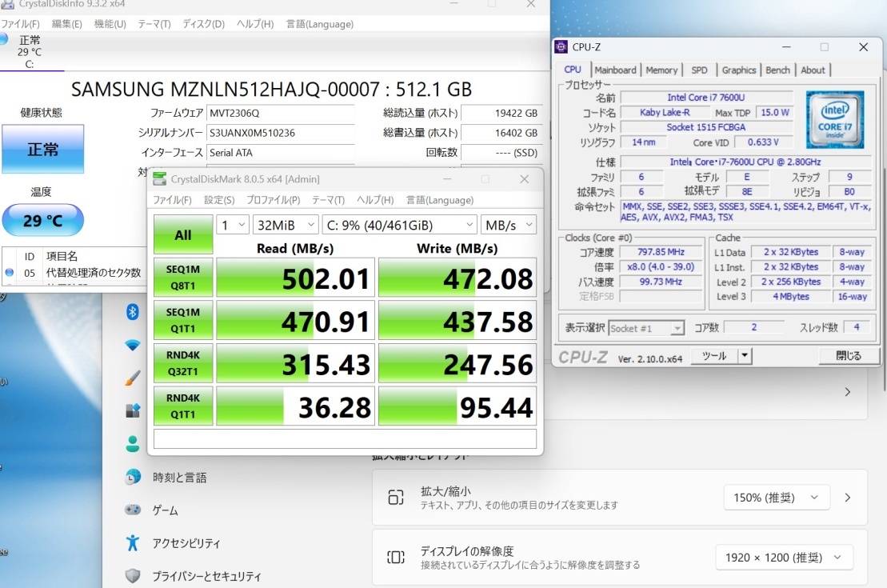Screen dimensions: 887x588
Task: Open the test count dropdown showing 1
Action: tap(233, 226)
